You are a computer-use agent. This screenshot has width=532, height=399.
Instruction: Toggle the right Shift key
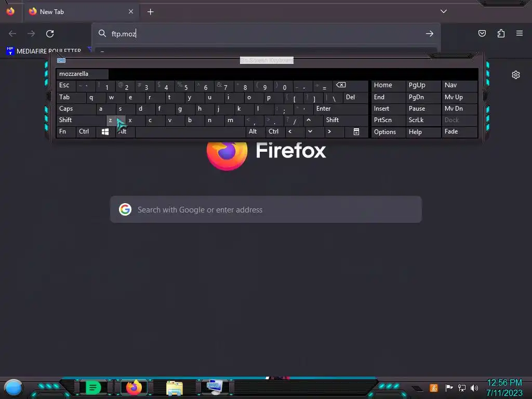[x=345, y=120]
